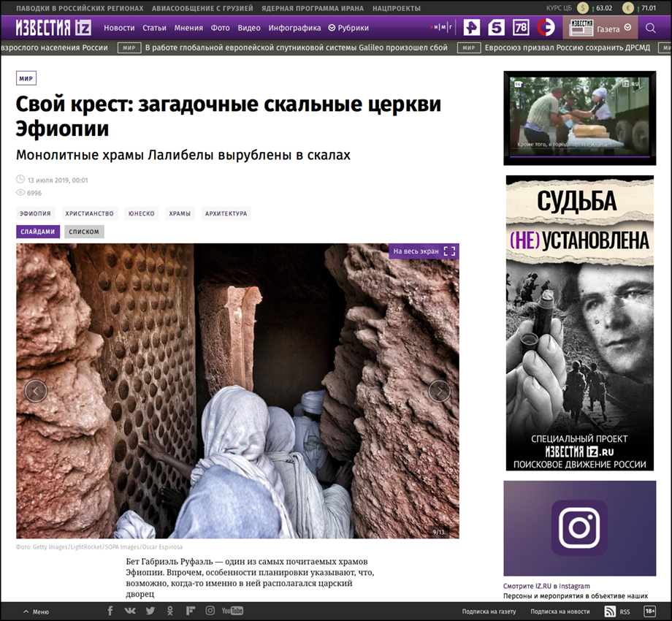Open Ядерная программа Ирана topic
Screen dimensions: 672x621
[x=313, y=8]
